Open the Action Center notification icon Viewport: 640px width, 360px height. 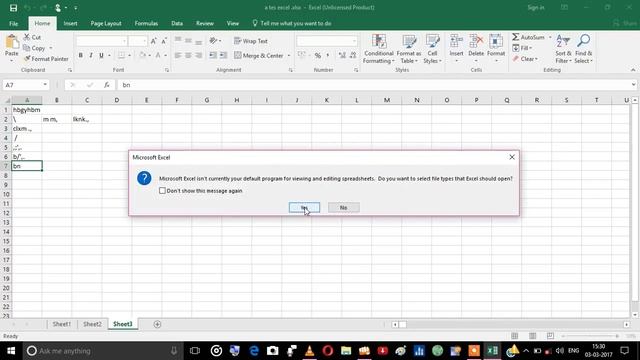[624, 351]
